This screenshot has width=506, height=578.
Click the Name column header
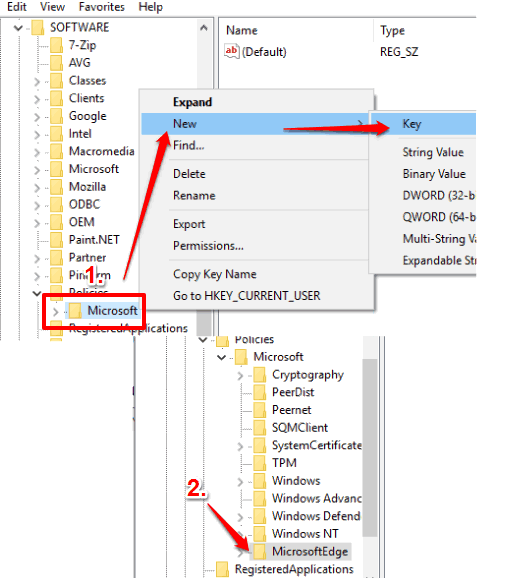[242, 30]
